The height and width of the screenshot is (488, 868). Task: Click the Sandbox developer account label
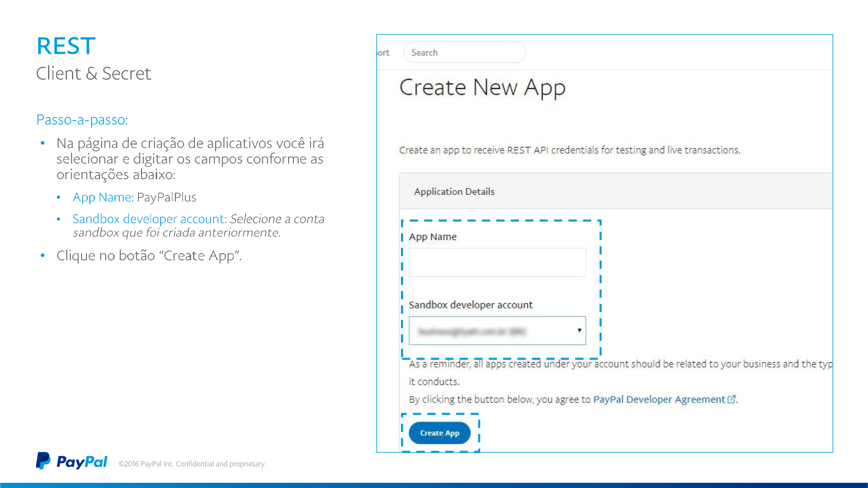point(470,305)
